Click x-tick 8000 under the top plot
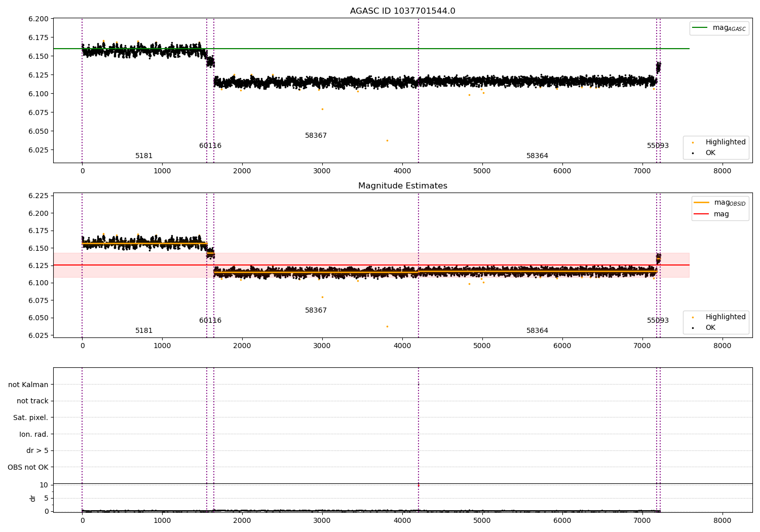This screenshot has height=532, width=760. tap(722, 171)
